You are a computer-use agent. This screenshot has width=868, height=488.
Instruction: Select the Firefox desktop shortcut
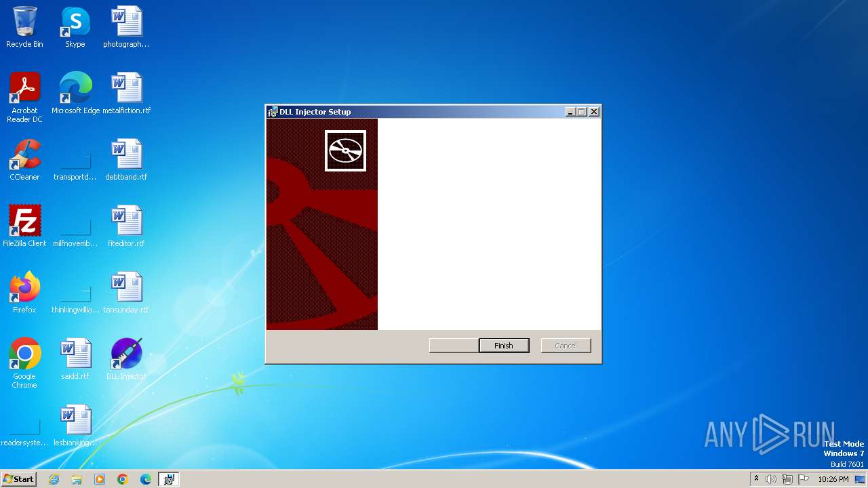tap(24, 293)
